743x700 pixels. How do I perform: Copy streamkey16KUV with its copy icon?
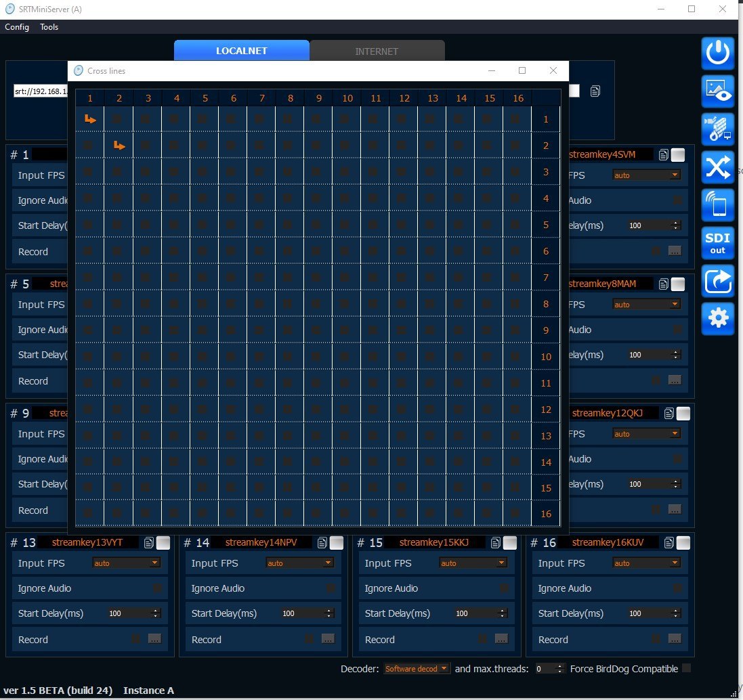coord(669,543)
